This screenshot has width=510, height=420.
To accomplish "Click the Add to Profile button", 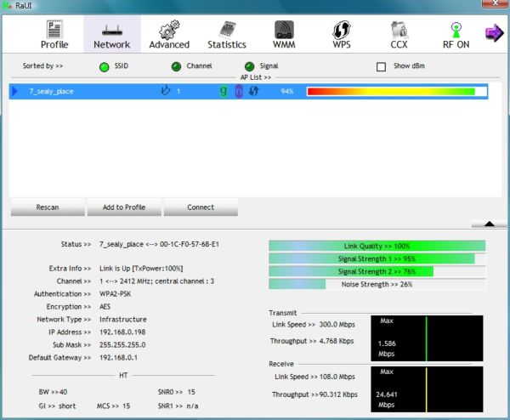I will pos(124,207).
